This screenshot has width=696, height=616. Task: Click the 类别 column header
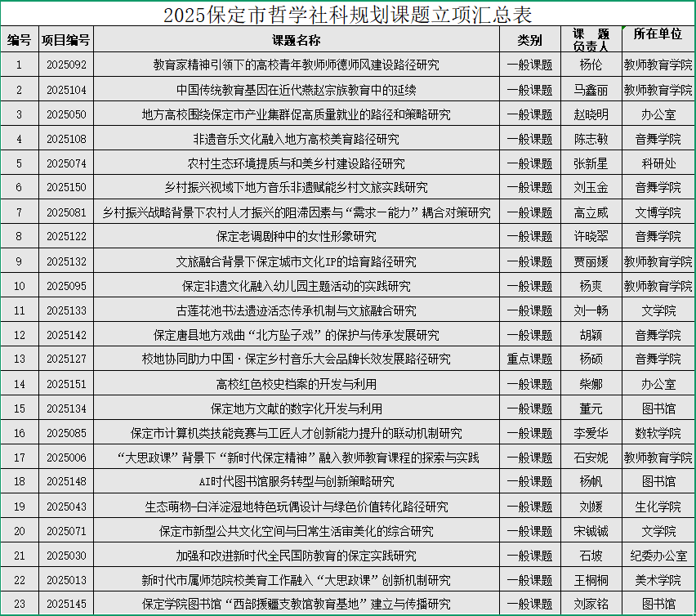click(529, 40)
